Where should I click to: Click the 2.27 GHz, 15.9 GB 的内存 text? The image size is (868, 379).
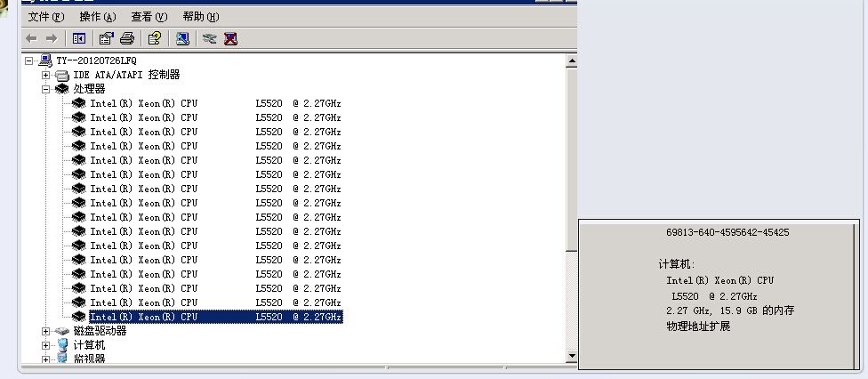click(730, 310)
